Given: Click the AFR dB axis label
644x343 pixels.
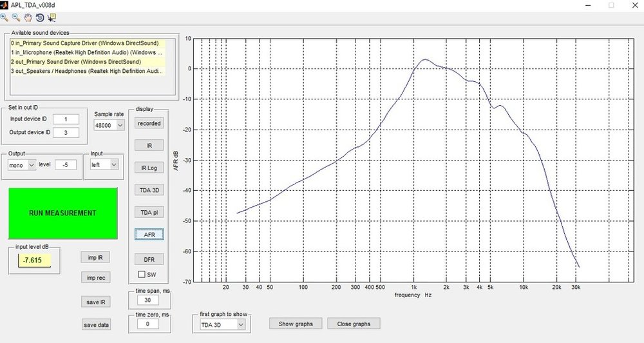Looking at the screenshot, I should pos(176,161).
